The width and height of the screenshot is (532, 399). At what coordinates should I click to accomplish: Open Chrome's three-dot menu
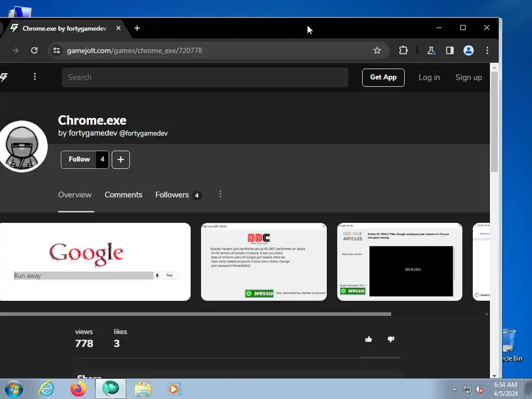[x=487, y=50]
